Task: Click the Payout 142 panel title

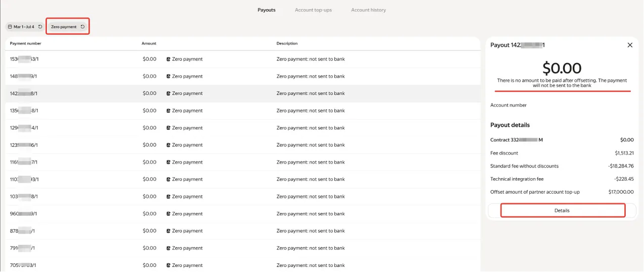Action: (518, 45)
